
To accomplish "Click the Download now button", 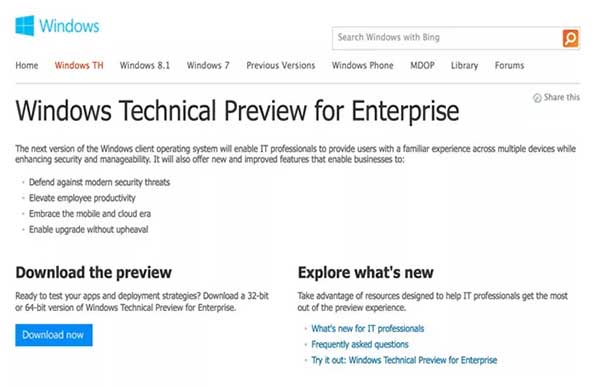I will pyautogui.click(x=54, y=335).
